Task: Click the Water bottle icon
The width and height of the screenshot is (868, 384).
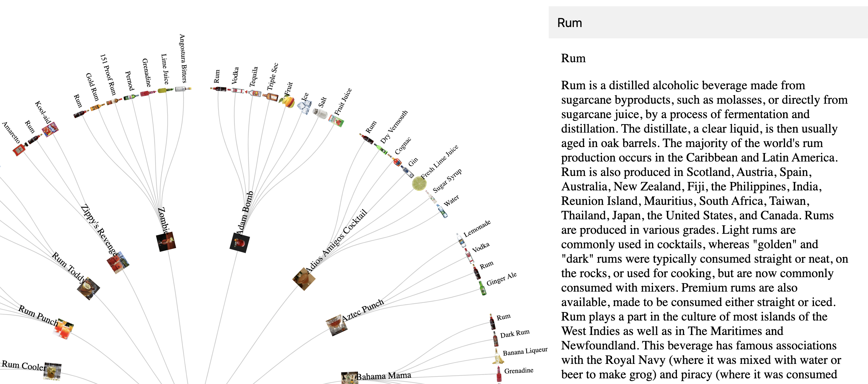Action: click(x=442, y=211)
